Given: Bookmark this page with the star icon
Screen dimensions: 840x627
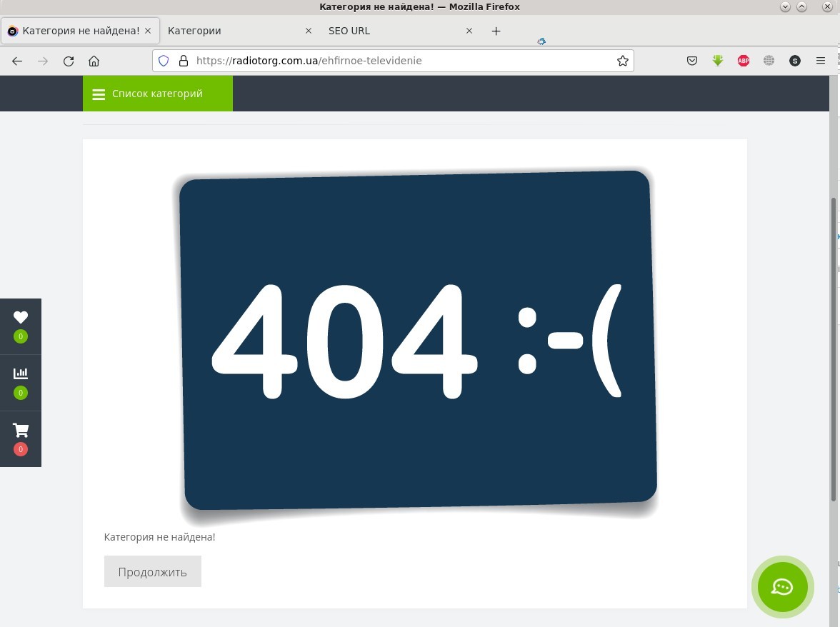Looking at the screenshot, I should click(622, 61).
